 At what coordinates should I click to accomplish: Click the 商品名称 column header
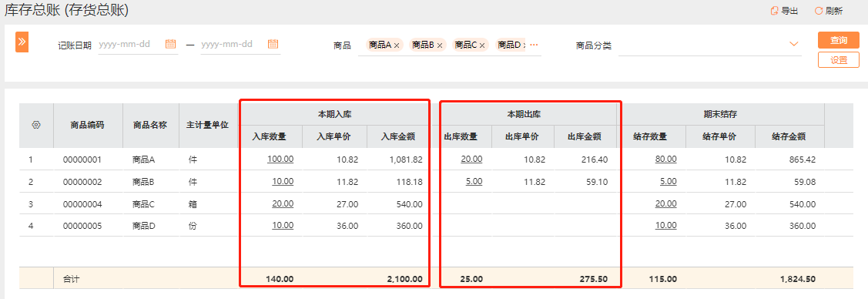click(x=151, y=125)
